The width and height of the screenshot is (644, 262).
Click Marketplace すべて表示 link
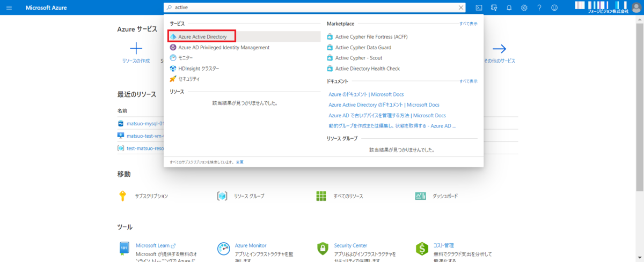click(468, 24)
